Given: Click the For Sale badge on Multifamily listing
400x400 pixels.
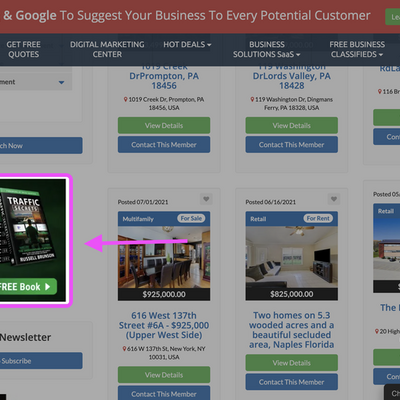Looking at the screenshot, I should (x=191, y=218).
